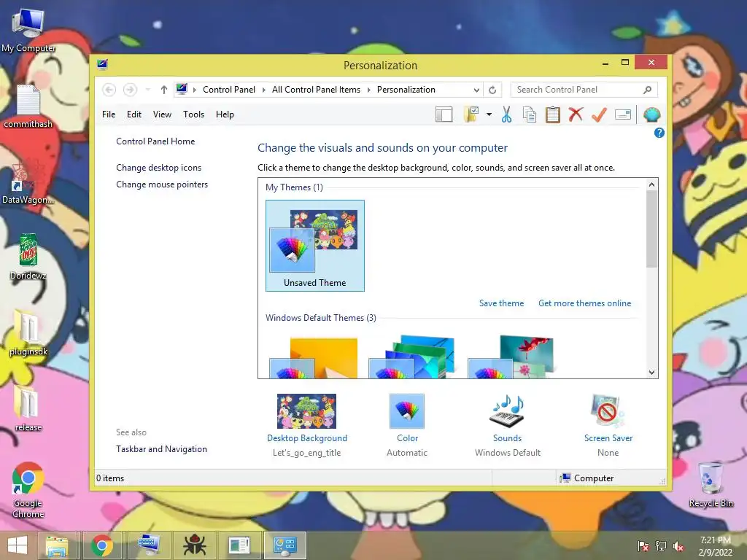The width and height of the screenshot is (747, 560).
Task: Select the orange Windows default theme
Action: pyautogui.click(x=314, y=357)
